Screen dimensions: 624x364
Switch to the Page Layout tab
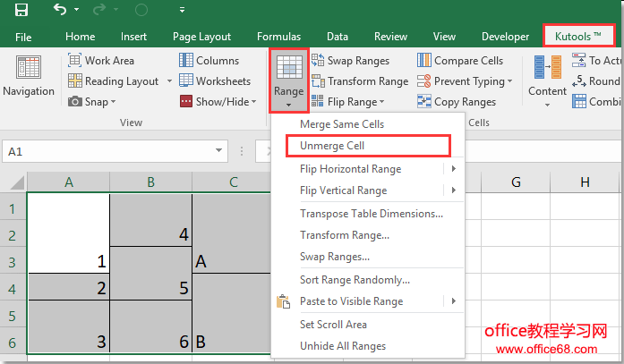point(202,37)
